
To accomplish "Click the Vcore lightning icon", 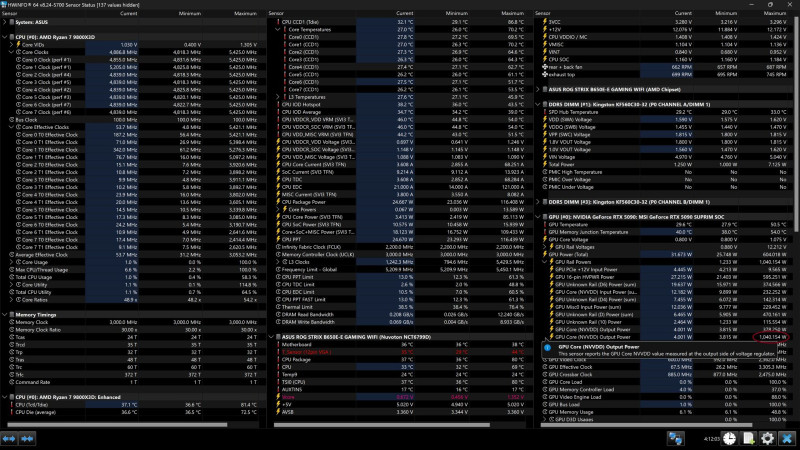I will (278, 397).
